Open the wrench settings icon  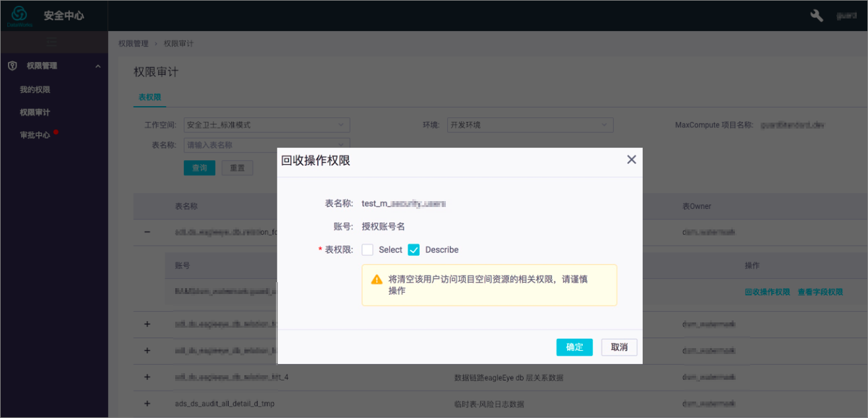pos(817,16)
